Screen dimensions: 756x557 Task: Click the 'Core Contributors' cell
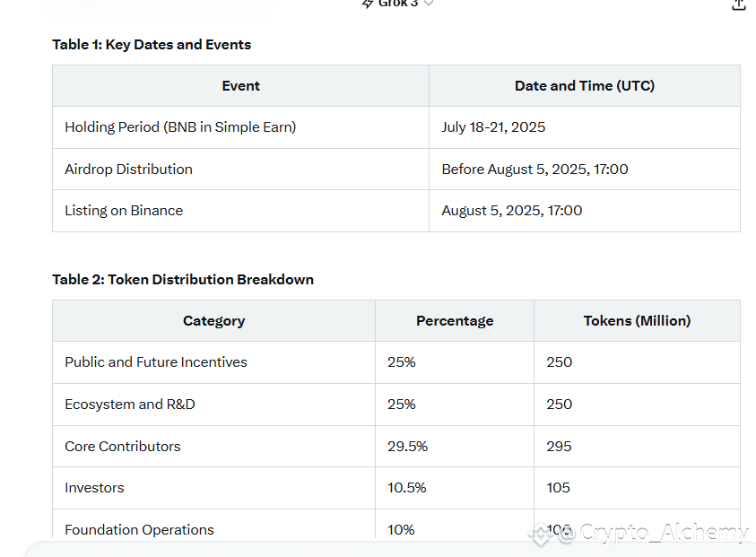point(213,446)
